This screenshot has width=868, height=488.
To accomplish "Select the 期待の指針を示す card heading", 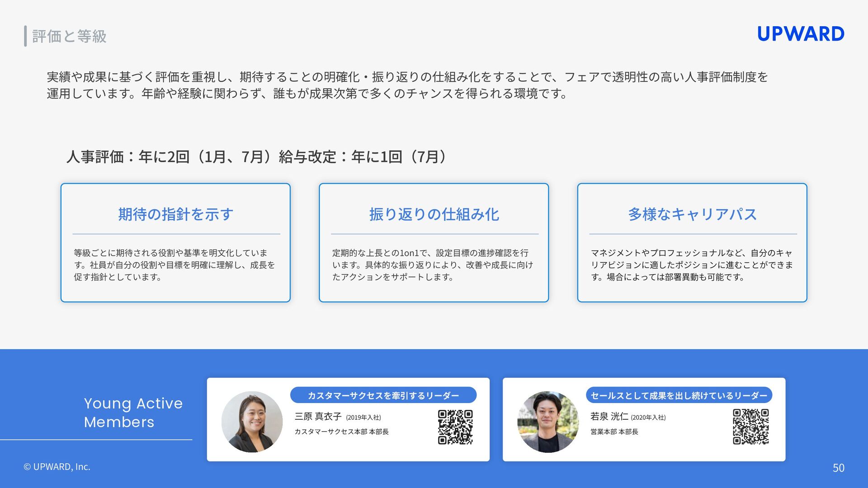I will pos(175,214).
